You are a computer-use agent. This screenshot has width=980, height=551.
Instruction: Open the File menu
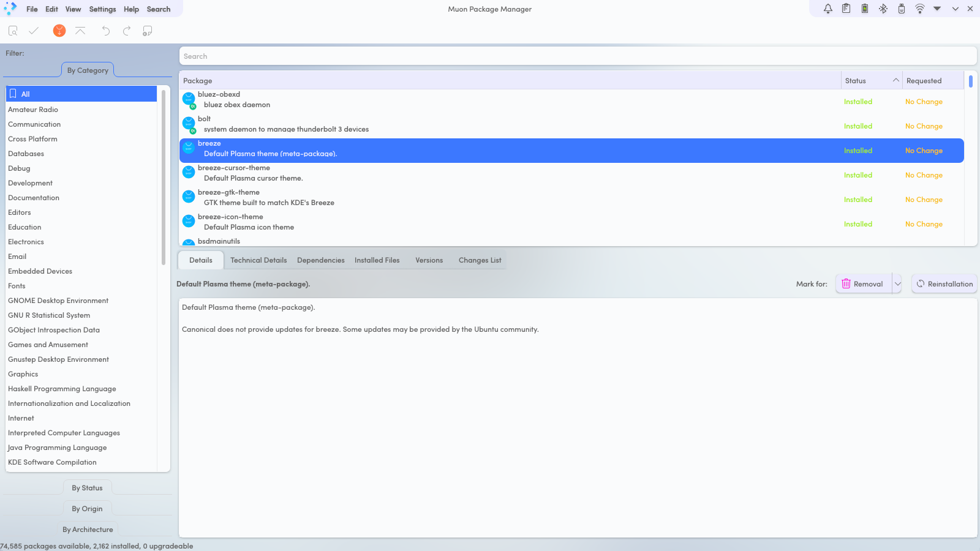32,9
